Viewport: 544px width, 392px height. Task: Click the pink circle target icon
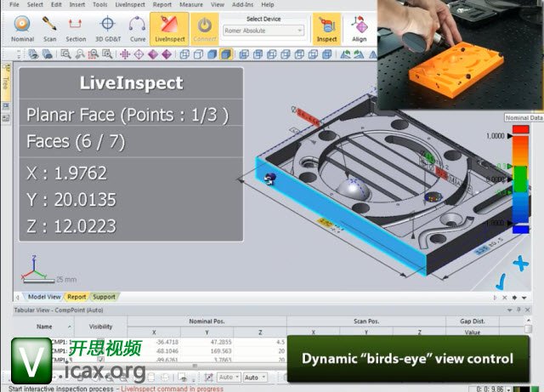click(139, 54)
